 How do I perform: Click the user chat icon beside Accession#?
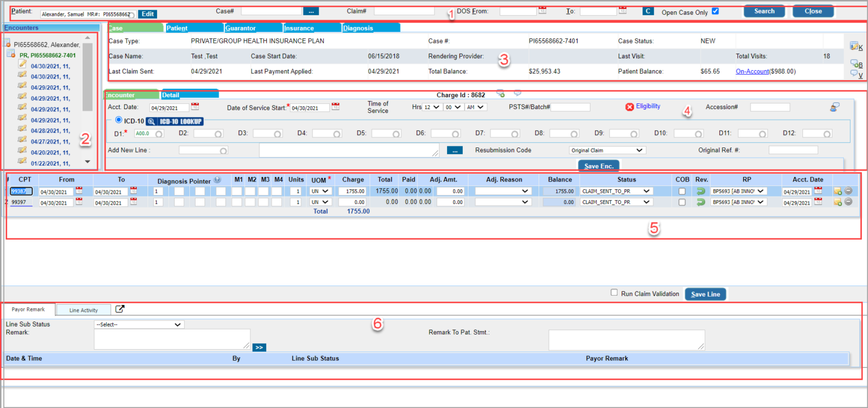[835, 107]
